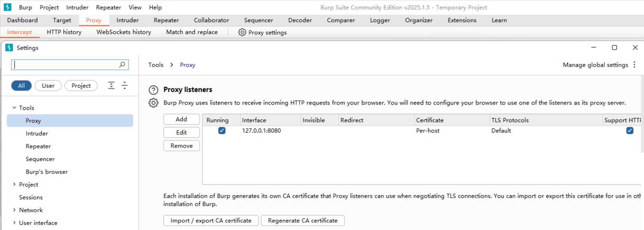644x230 pixels.
Task: Expand the Network tree section
Action: [14, 210]
